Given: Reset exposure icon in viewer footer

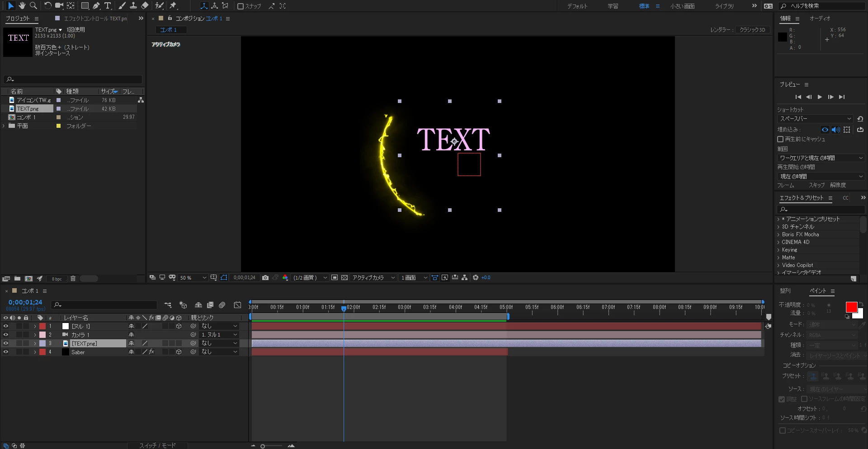Looking at the screenshot, I should [476, 278].
